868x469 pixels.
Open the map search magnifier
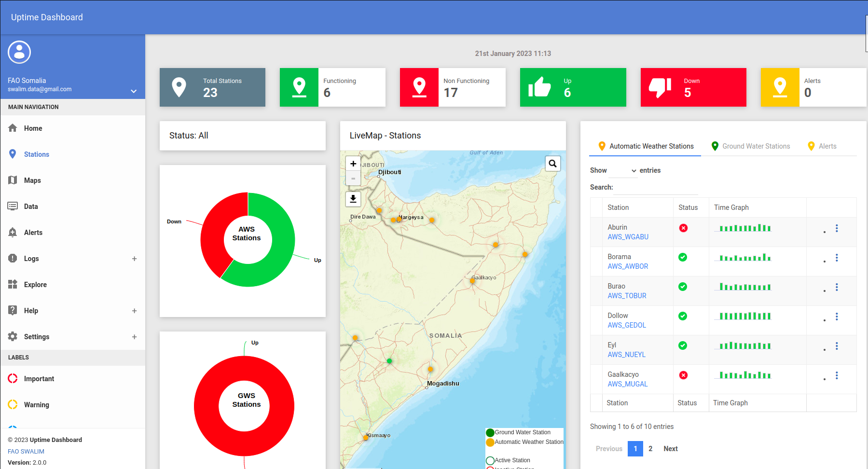click(x=552, y=164)
